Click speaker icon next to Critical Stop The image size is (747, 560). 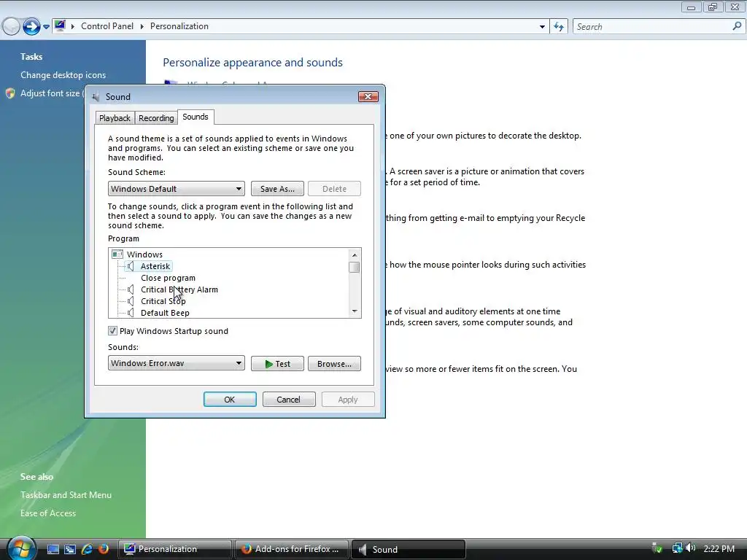131,301
